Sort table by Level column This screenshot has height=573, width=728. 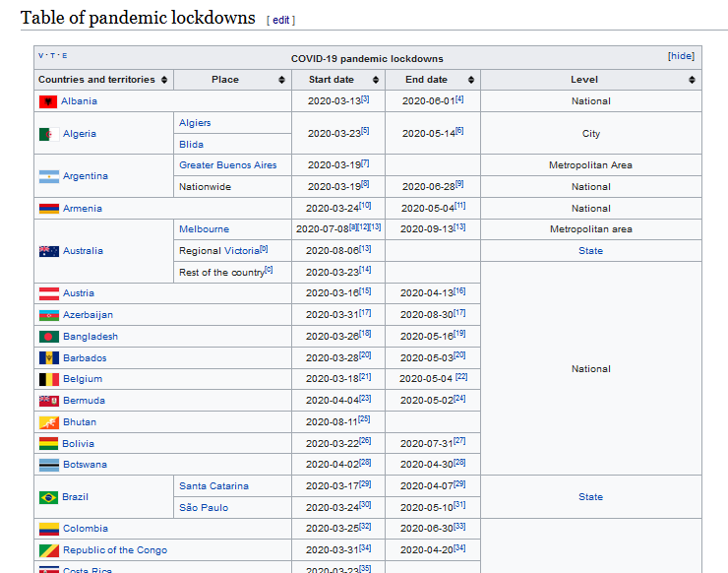(x=692, y=80)
